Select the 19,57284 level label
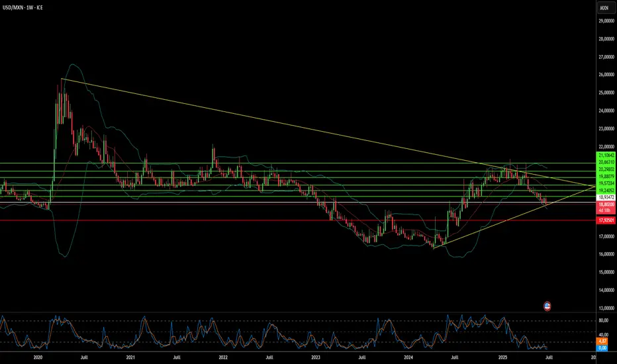This screenshot has width=617, height=364. pos(606,183)
